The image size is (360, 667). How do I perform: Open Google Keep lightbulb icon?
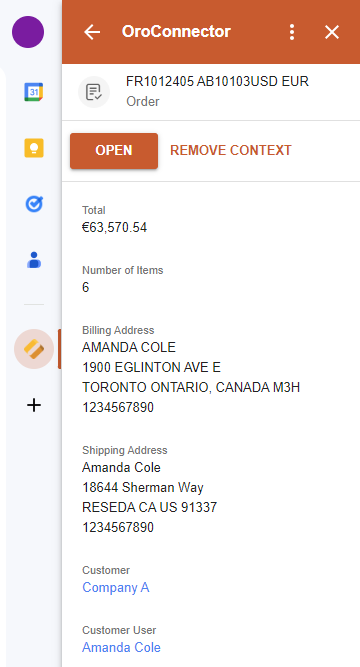34,148
